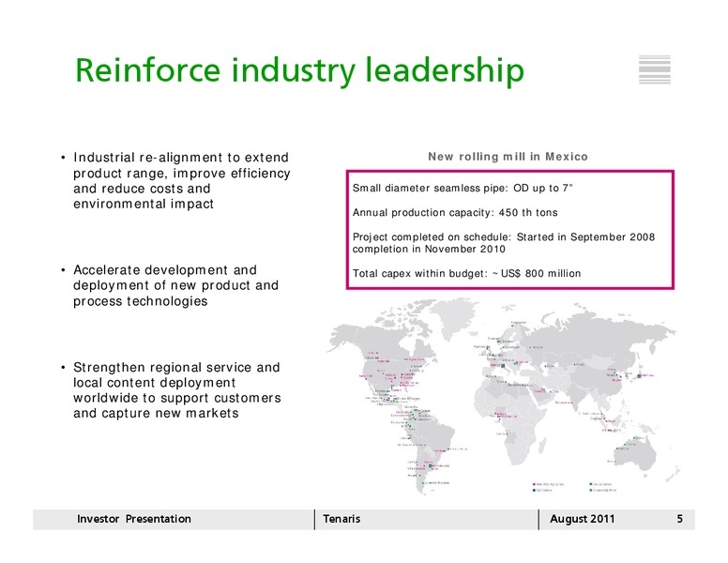Click 'Annual production capacity: 450 th tons'
This screenshot has width=728, height=563.
coord(455,213)
